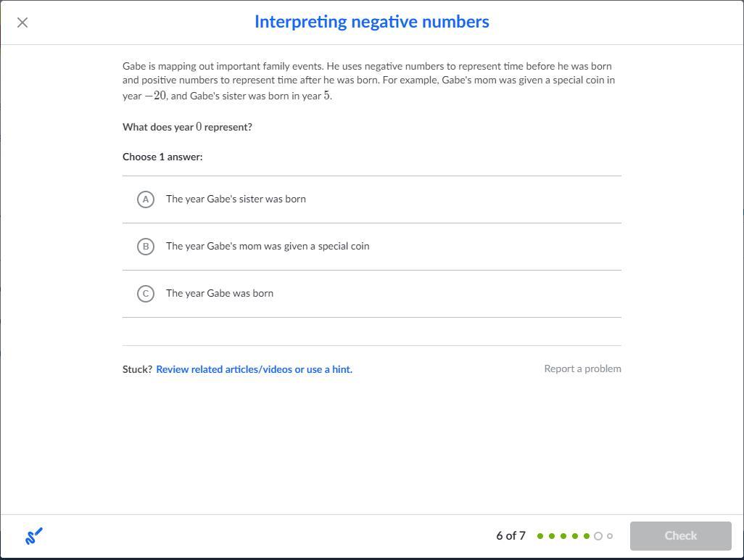
Task: Click the fourth green progress dot
Action: point(575,536)
